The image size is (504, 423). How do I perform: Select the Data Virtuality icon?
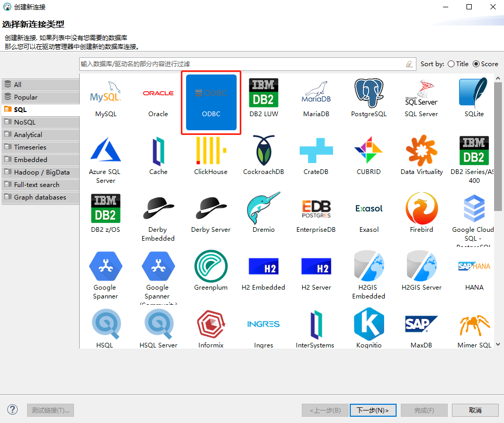(x=422, y=151)
